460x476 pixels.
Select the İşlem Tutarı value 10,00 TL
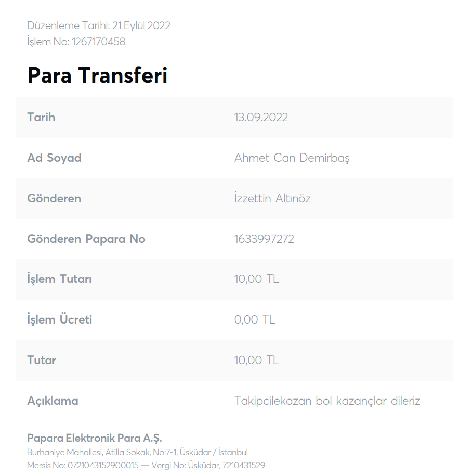[257, 279]
